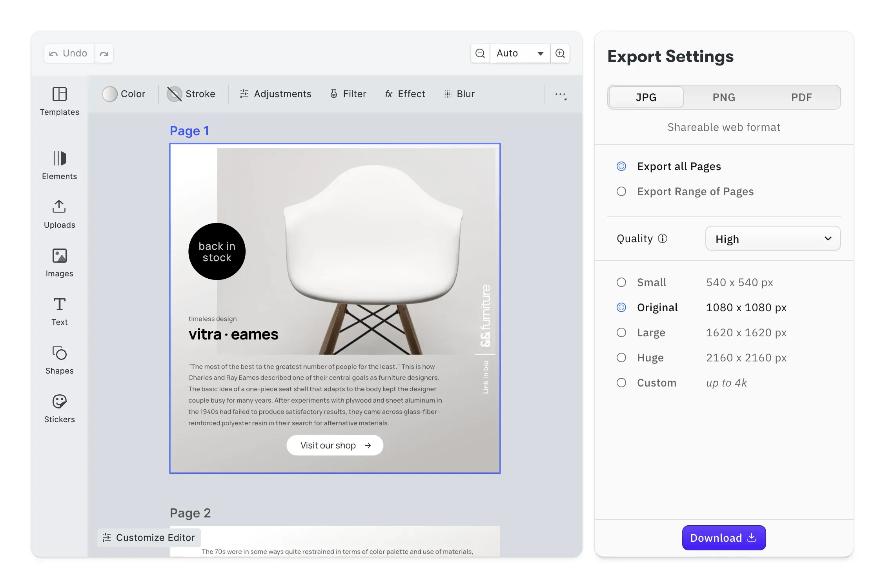Screen dimensions: 885x588
Task: Zoom in with the plus magnifier
Action: (x=560, y=53)
